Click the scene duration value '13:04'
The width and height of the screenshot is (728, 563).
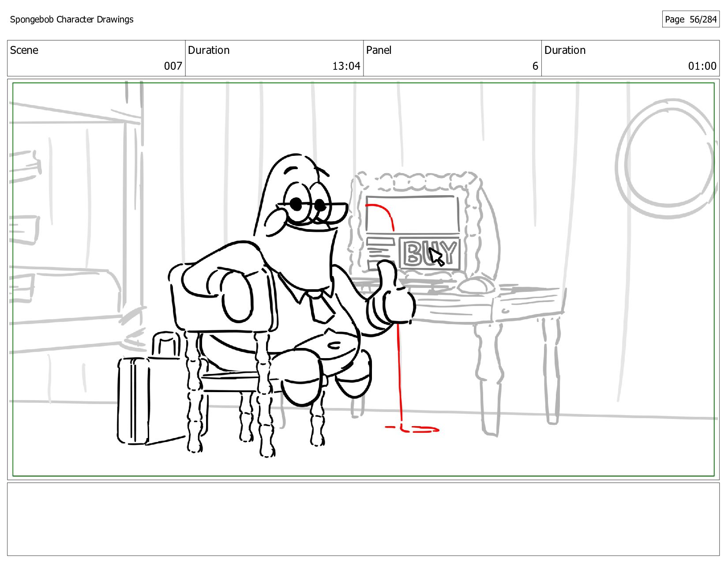click(x=346, y=66)
